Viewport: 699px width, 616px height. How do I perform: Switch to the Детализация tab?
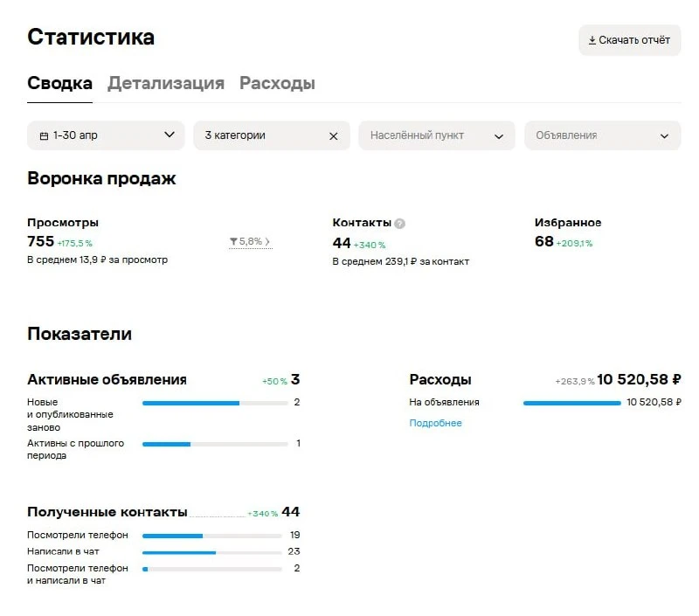coord(166,83)
